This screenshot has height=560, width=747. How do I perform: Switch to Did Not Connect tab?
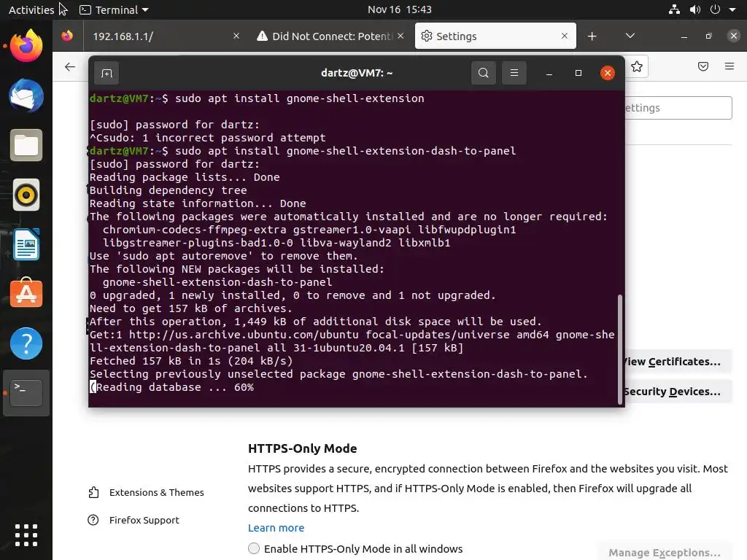(330, 36)
